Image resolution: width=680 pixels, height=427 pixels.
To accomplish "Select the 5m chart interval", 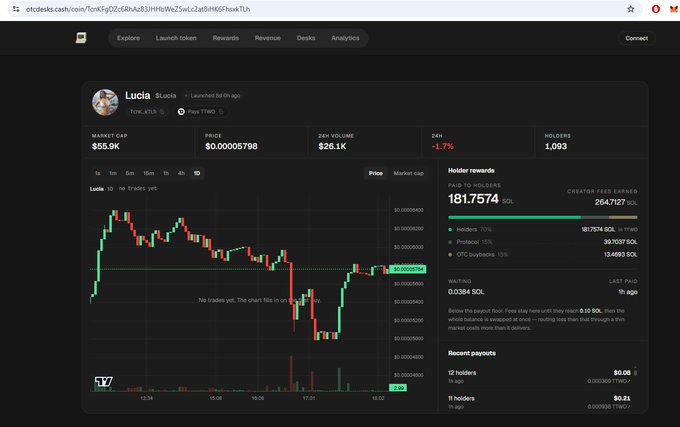I will [x=130, y=173].
